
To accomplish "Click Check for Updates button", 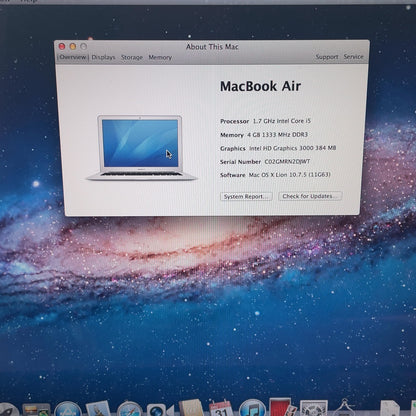I will (310, 196).
